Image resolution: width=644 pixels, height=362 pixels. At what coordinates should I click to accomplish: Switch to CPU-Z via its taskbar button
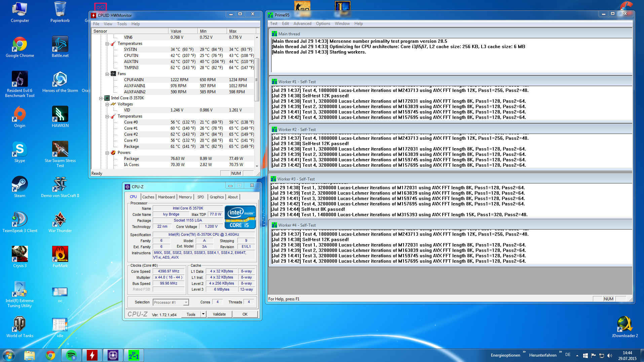tap(113, 355)
